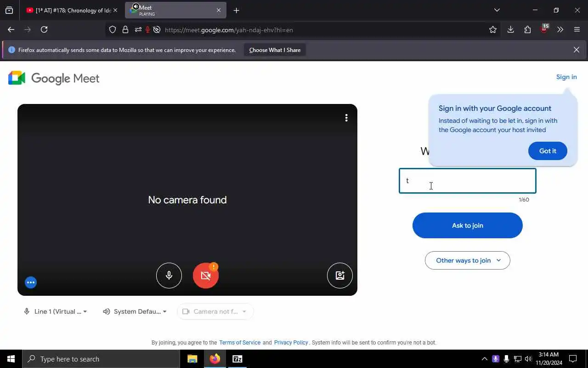
Task: Open the Line 1 microphone dropdown
Action: [x=55, y=311]
